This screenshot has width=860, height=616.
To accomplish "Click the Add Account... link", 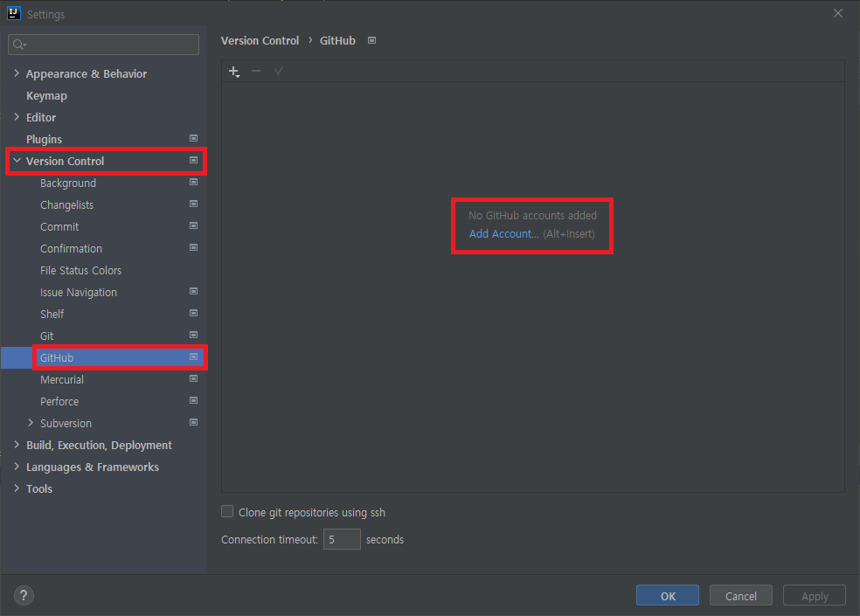I will click(x=503, y=233).
